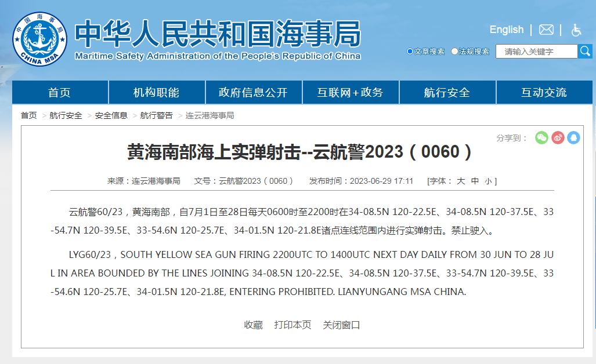Set font size to 大
The height and width of the screenshot is (364, 596).
click(x=461, y=181)
